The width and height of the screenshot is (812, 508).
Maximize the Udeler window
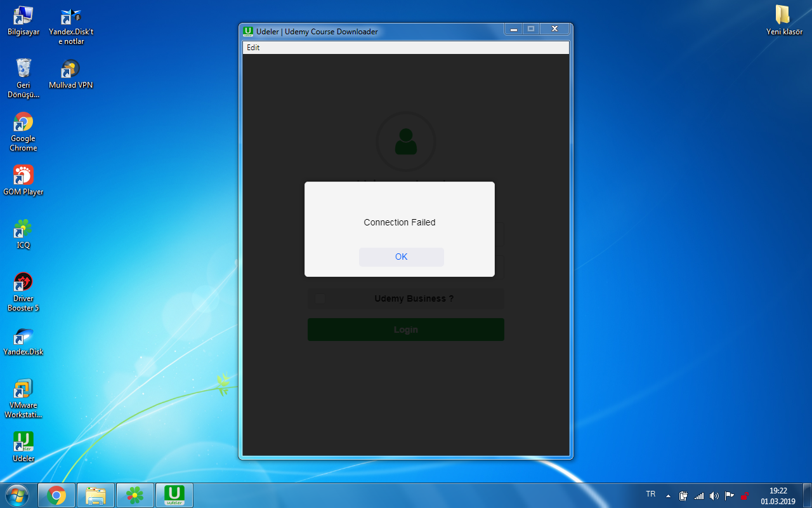pyautogui.click(x=531, y=29)
